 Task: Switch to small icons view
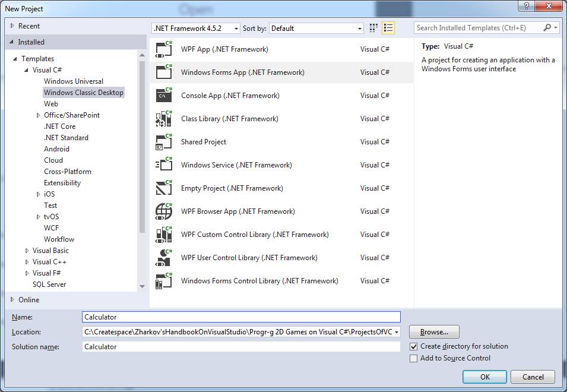pyautogui.click(x=373, y=28)
